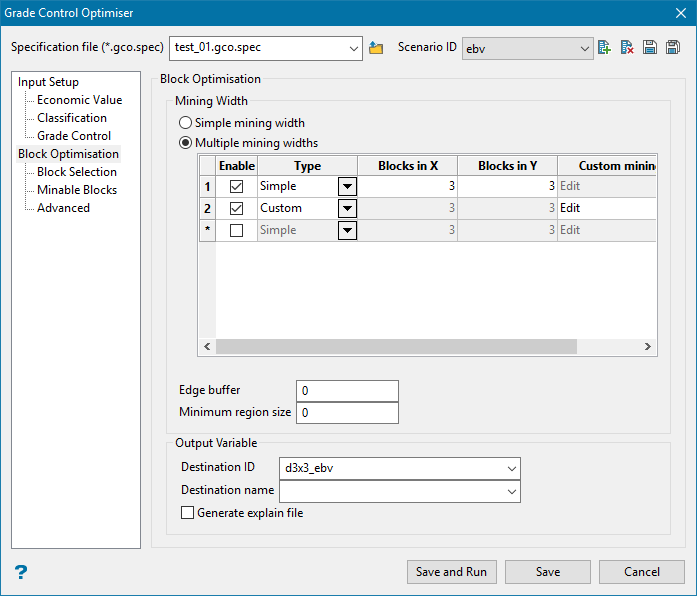Open the Type dropdown in row 2

(x=347, y=208)
